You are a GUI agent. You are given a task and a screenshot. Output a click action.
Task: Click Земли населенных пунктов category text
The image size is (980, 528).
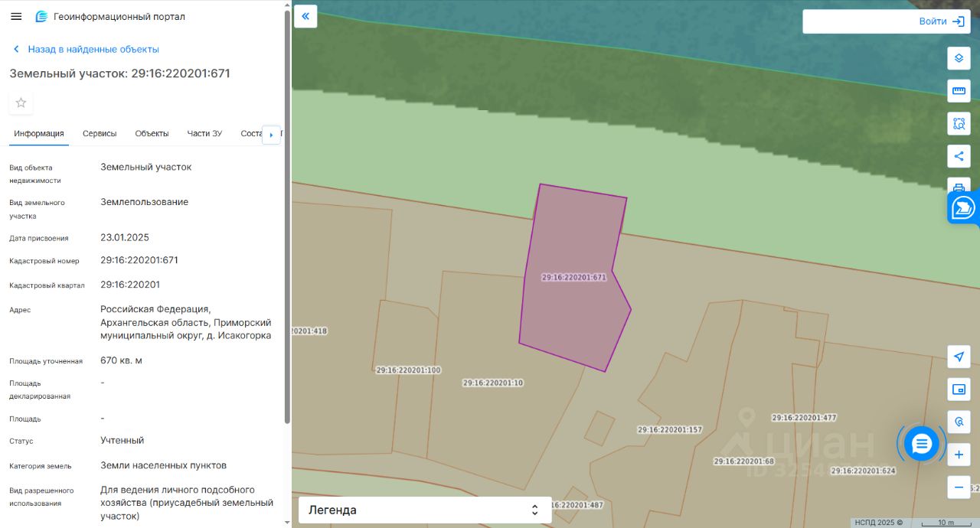click(163, 465)
